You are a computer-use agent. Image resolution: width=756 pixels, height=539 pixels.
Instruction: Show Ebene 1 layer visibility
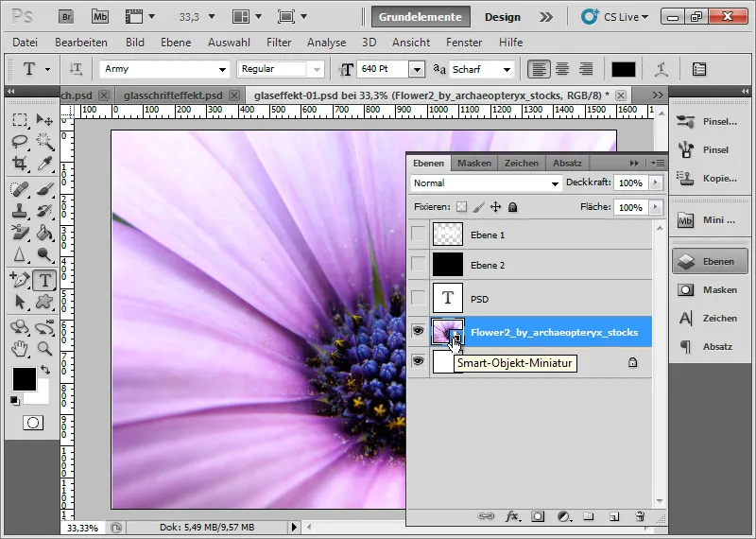(x=418, y=235)
